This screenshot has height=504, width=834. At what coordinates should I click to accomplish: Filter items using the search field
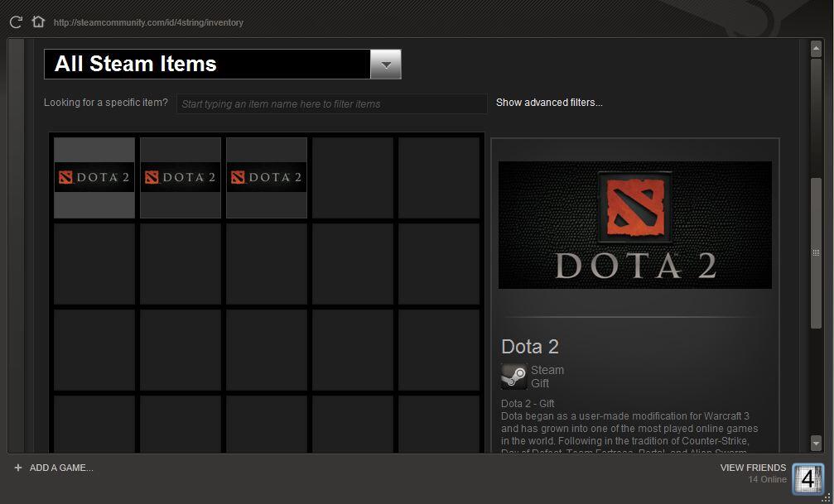click(x=332, y=103)
